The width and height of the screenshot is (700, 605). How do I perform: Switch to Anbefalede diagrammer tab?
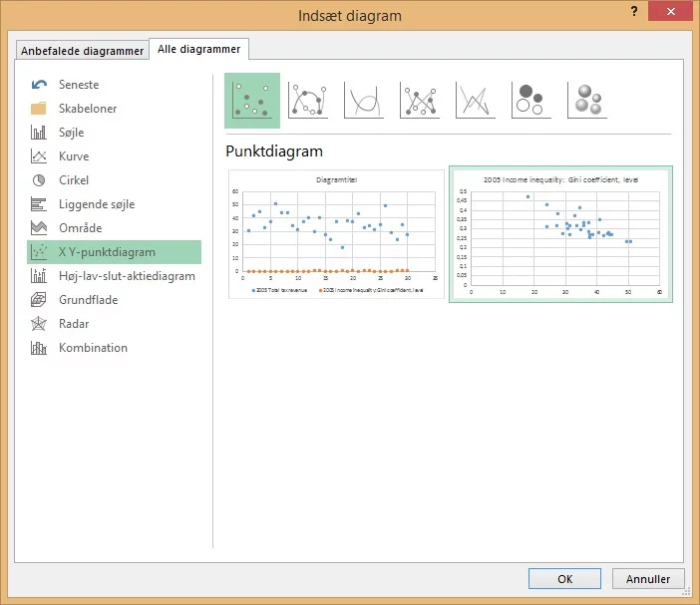tap(83, 51)
